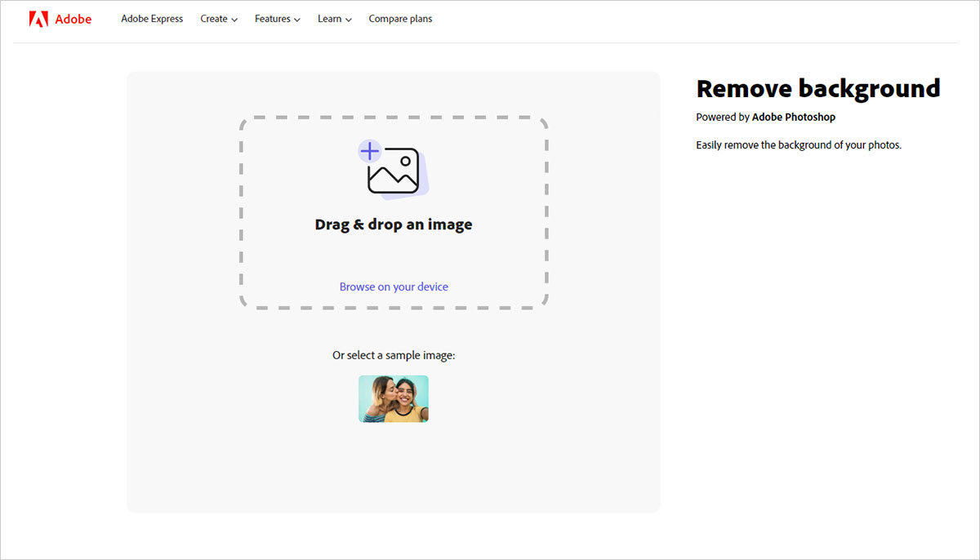980x560 pixels.
Task: Go to Compare plans
Action: 400,19
